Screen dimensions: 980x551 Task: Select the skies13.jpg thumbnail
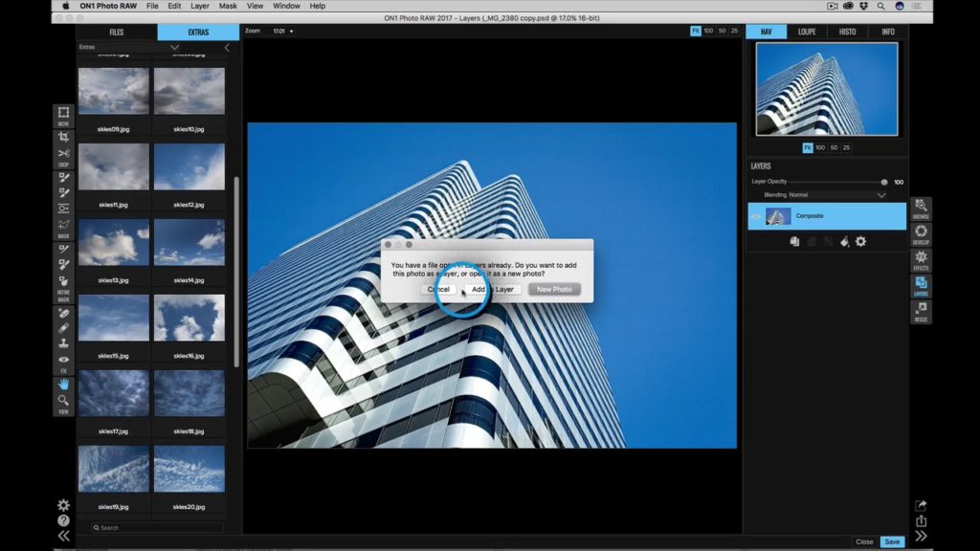[x=113, y=242]
